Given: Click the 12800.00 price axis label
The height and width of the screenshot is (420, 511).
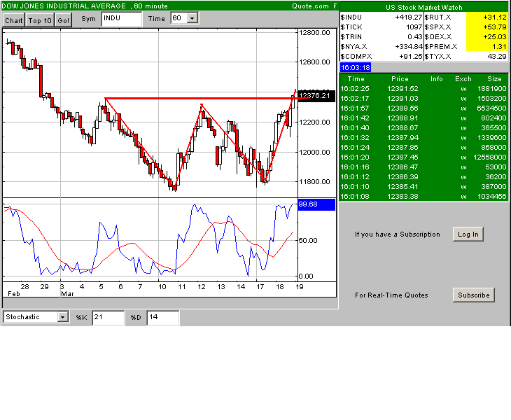Looking at the screenshot, I should click(x=314, y=33).
